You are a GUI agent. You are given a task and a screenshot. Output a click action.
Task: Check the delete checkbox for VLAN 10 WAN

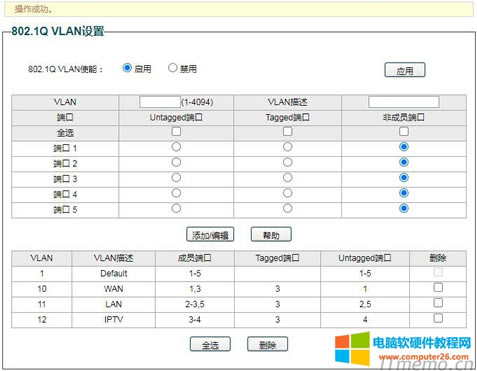click(438, 287)
